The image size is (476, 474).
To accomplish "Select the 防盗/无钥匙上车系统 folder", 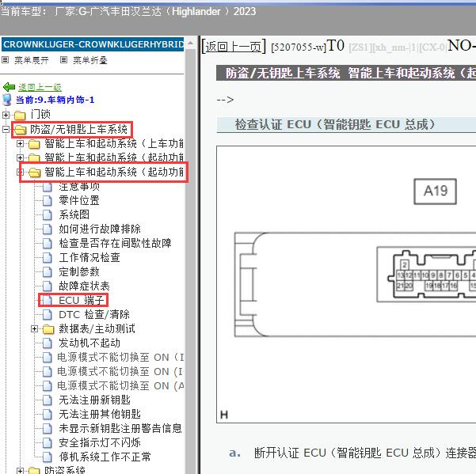I will (78, 130).
